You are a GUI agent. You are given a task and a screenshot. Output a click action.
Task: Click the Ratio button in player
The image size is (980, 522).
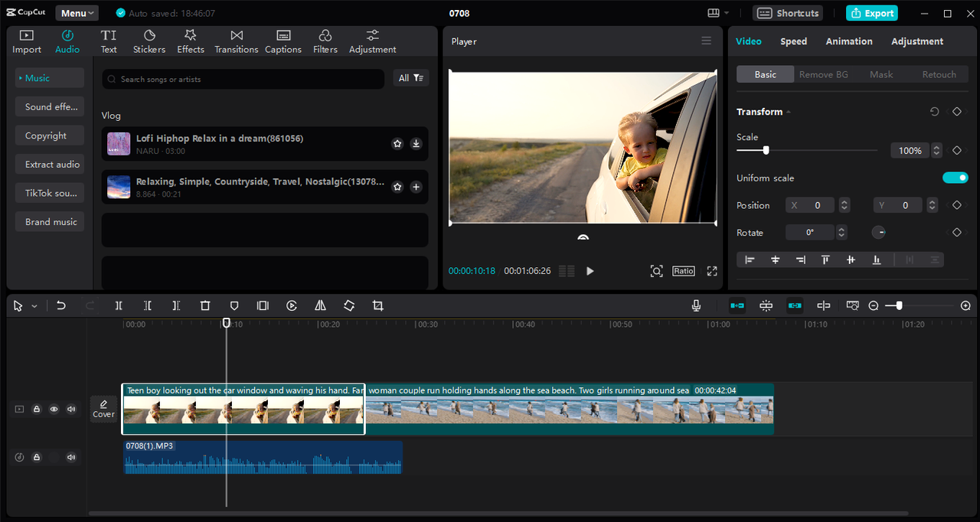tap(684, 271)
